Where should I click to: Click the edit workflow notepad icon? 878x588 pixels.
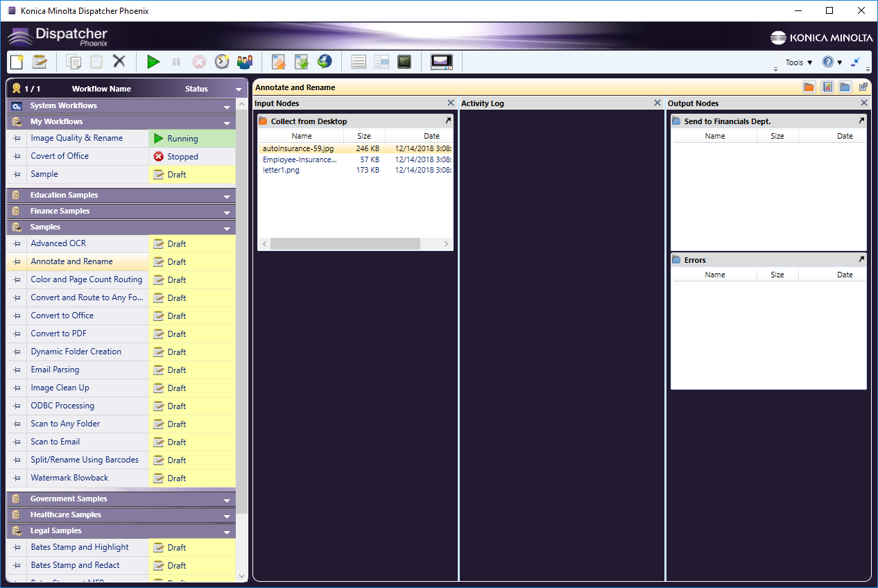[40, 62]
